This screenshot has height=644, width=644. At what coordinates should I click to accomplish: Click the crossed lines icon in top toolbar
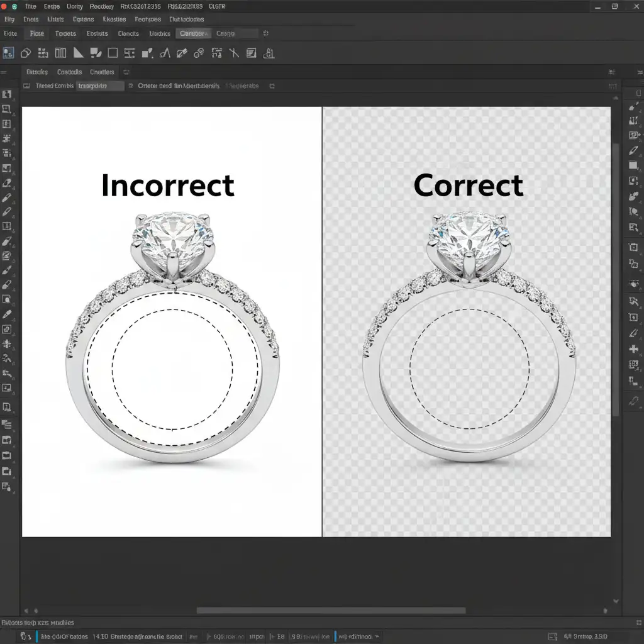[x=234, y=53]
